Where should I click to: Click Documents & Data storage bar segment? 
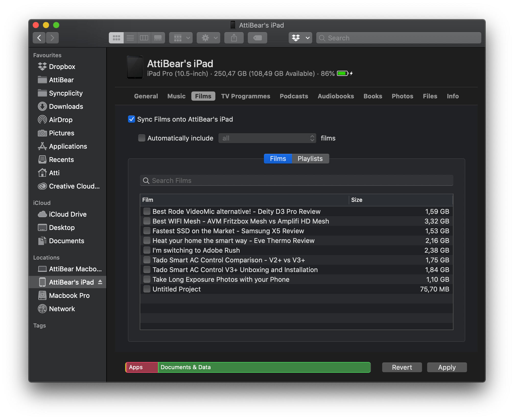coord(264,367)
